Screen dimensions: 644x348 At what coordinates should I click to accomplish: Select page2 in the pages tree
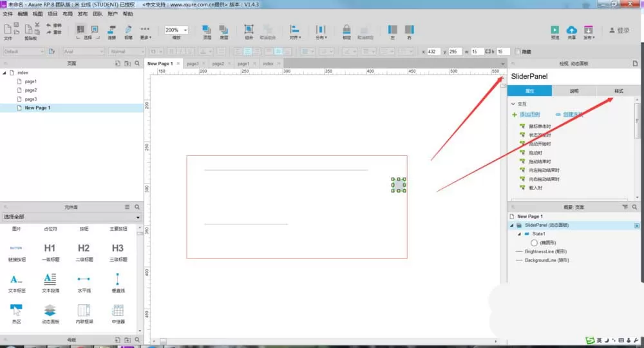[30, 90]
